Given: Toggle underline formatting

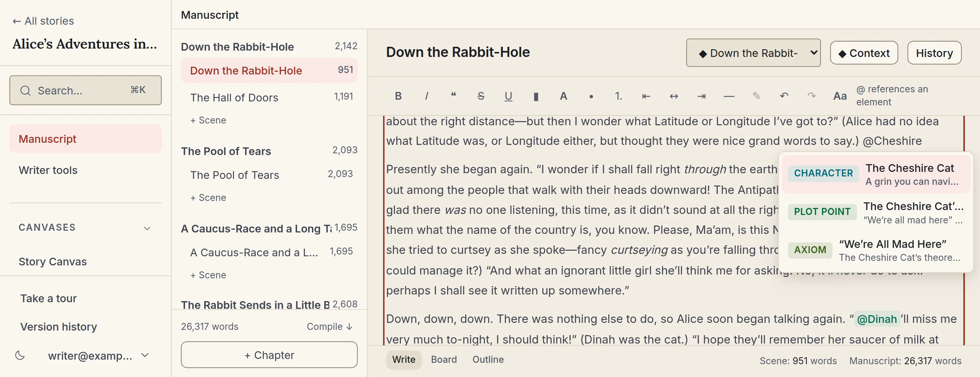Looking at the screenshot, I should pyautogui.click(x=508, y=96).
